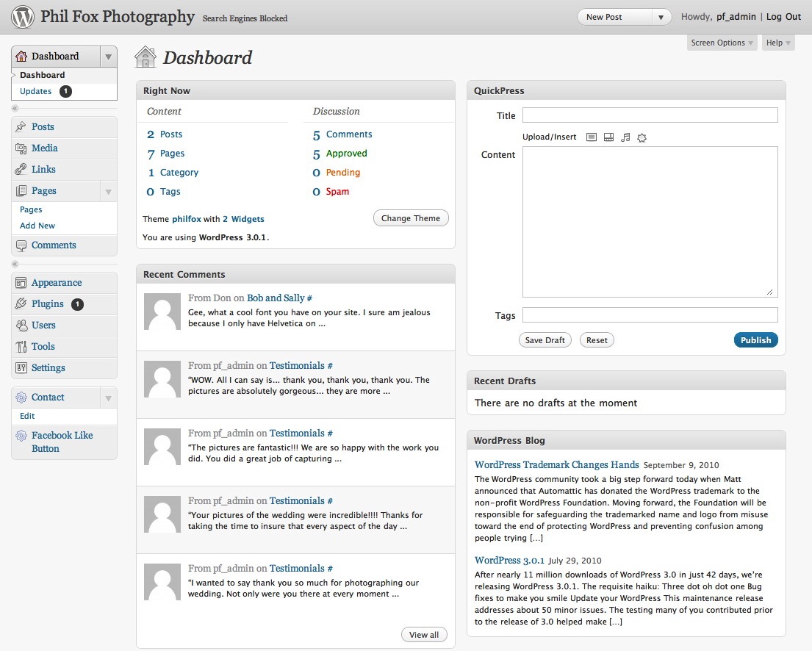The width and height of the screenshot is (812, 651).
Task: Click the Search Engines Blocked notice
Action: pyautogui.click(x=245, y=18)
